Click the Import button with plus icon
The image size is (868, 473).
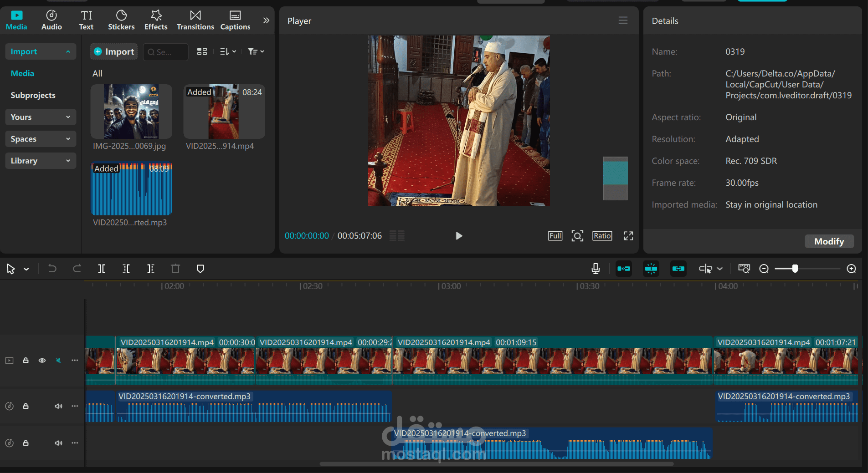point(114,51)
